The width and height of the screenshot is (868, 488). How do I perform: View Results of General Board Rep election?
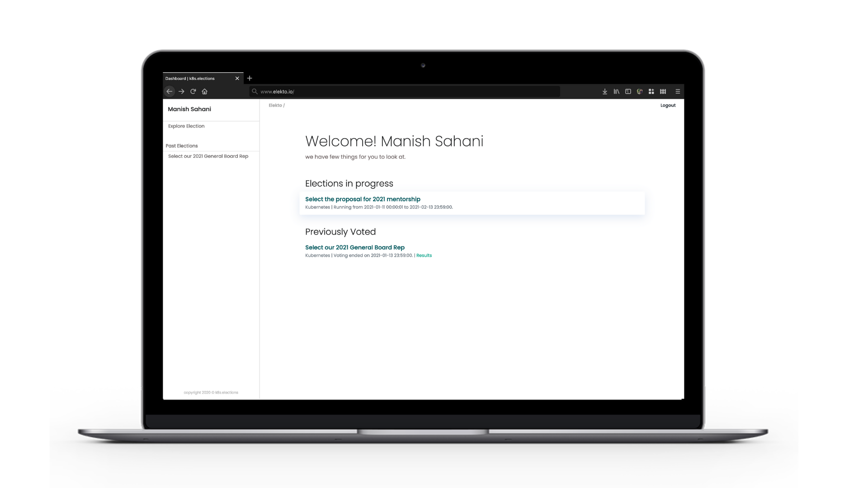[x=424, y=256]
